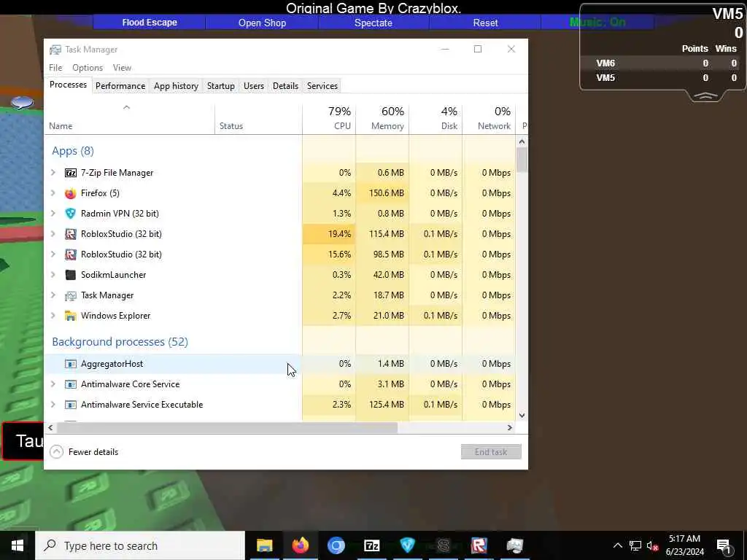747x560 pixels.
Task: Click Fewer details to collapse view
Action: tap(84, 452)
